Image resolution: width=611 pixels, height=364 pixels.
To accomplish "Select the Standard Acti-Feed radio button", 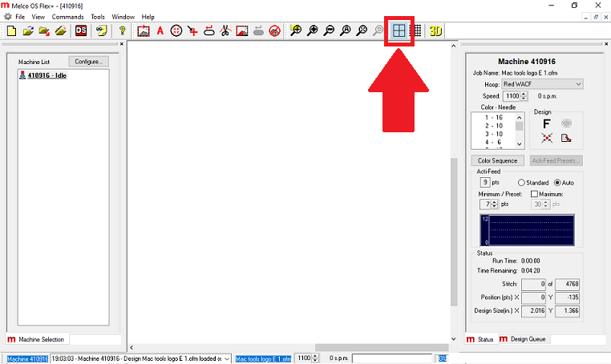I will [521, 182].
